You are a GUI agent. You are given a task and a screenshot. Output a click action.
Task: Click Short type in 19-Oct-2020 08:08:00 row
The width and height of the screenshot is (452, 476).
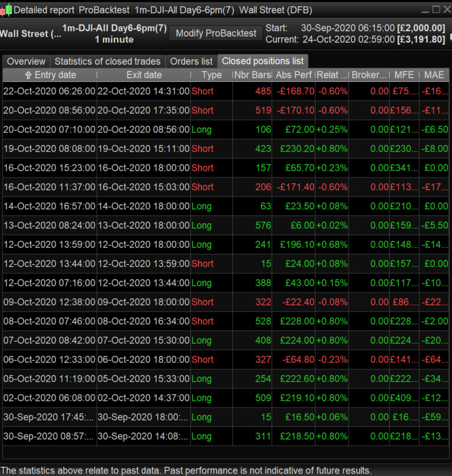pyautogui.click(x=202, y=149)
